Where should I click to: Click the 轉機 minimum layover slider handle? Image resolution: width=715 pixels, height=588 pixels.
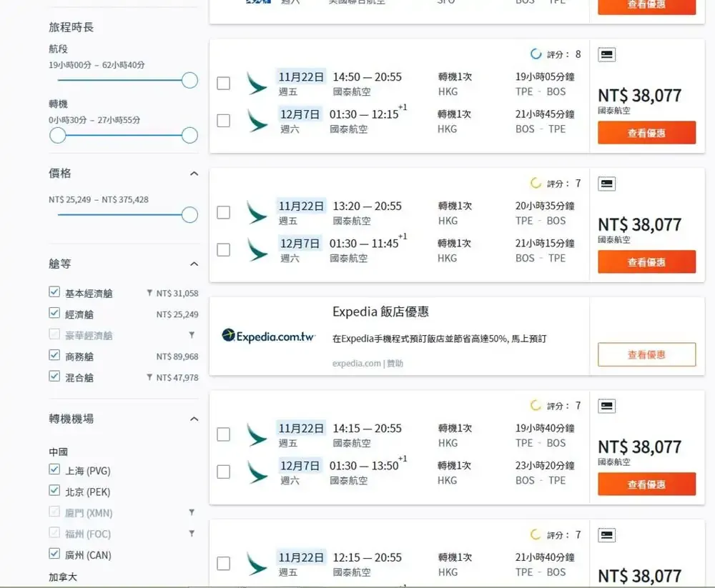pyautogui.click(x=58, y=135)
